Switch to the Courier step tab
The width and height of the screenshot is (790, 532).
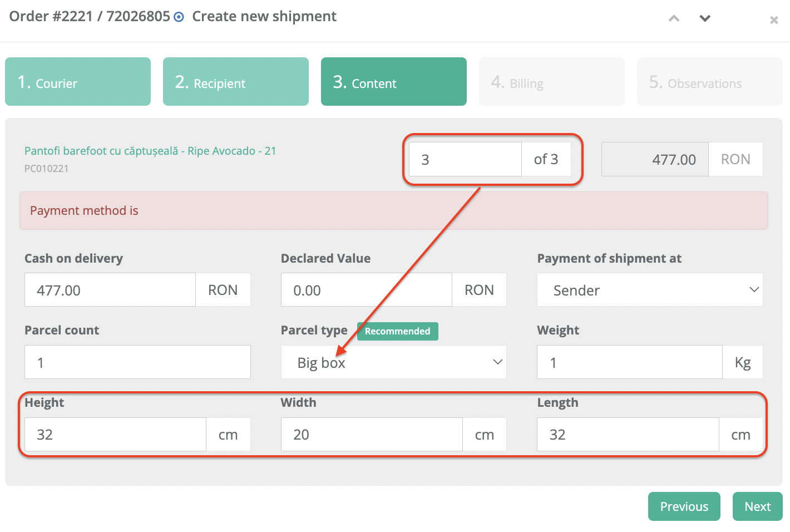point(78,82)
